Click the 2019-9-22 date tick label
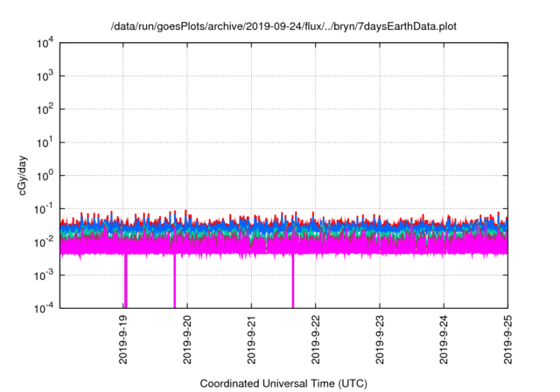Image resolution: width=560 pixels, height=392 pixels. (315, 339)
